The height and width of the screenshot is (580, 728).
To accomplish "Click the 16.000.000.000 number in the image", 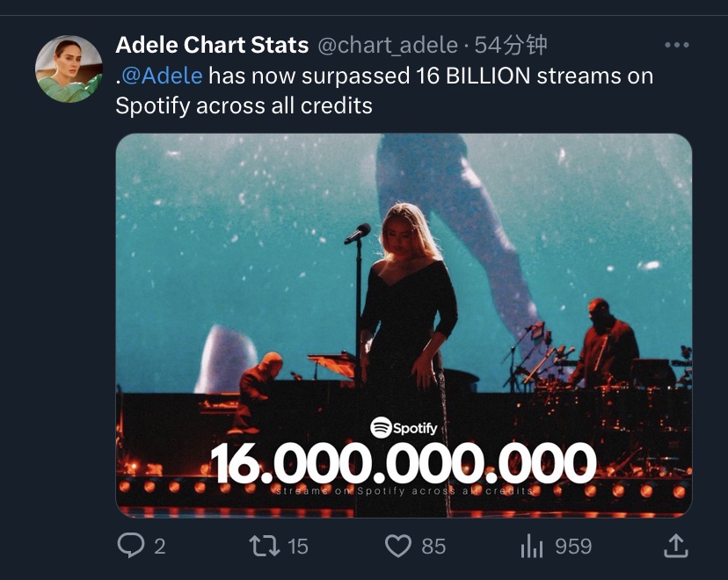I will [403, 462].
